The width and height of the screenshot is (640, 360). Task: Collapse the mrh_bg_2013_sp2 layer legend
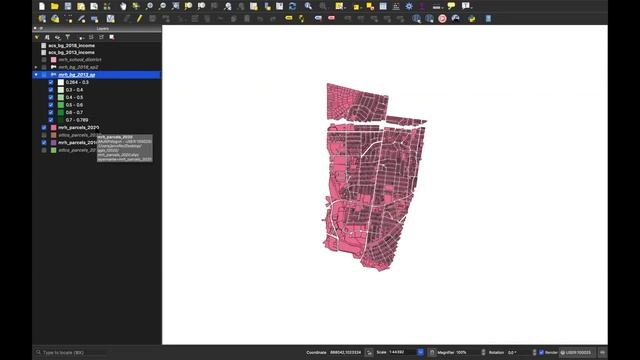click(x=36, y=75)
